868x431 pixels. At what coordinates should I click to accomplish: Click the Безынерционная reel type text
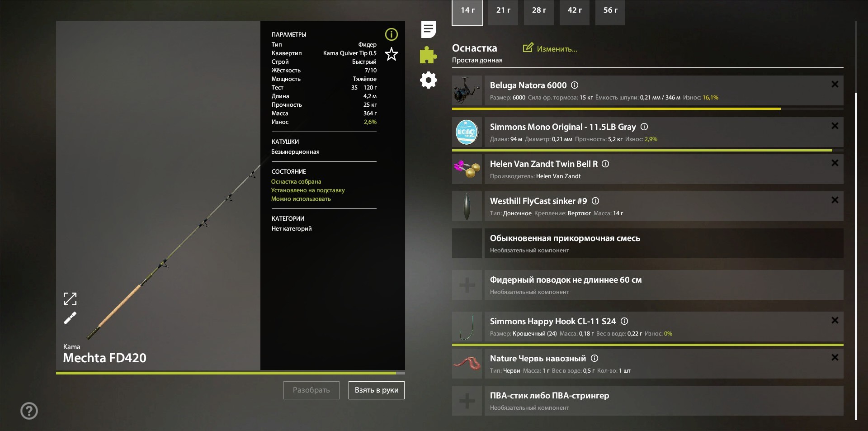295,152
